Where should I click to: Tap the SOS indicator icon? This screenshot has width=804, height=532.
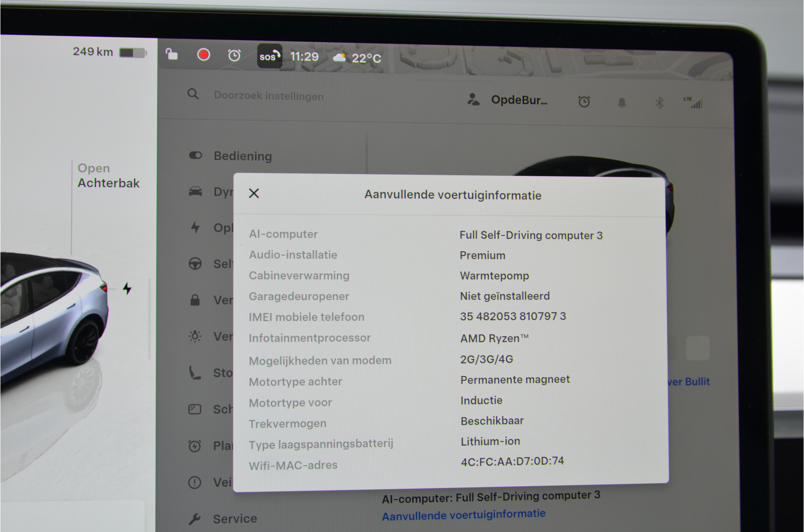click(x=270, y=56)
